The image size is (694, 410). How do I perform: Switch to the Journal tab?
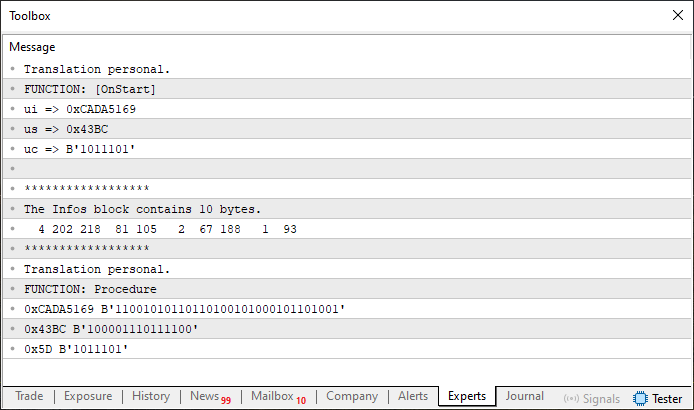pyautogui.click(x=524, y=396)
